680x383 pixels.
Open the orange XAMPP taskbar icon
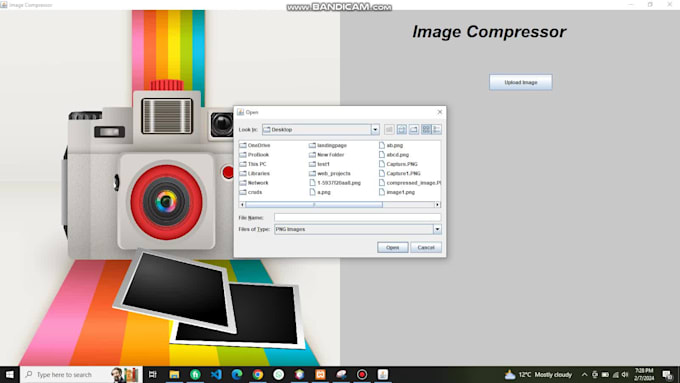320,374
